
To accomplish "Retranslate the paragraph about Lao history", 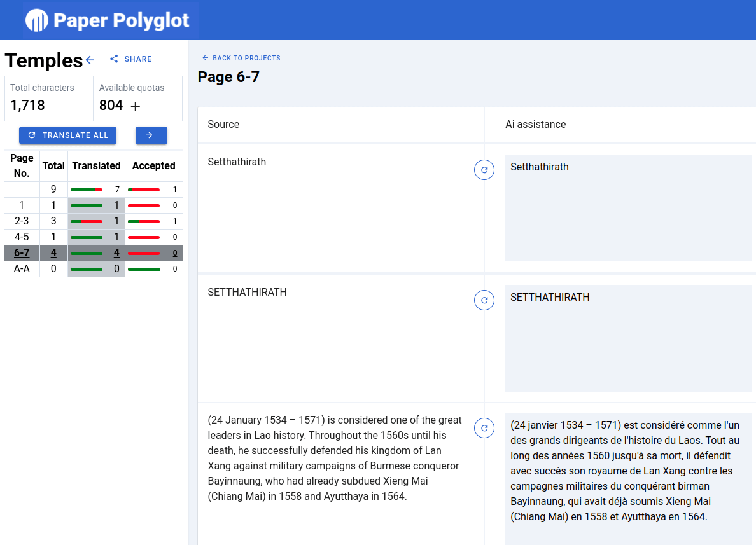I will 484,428.
